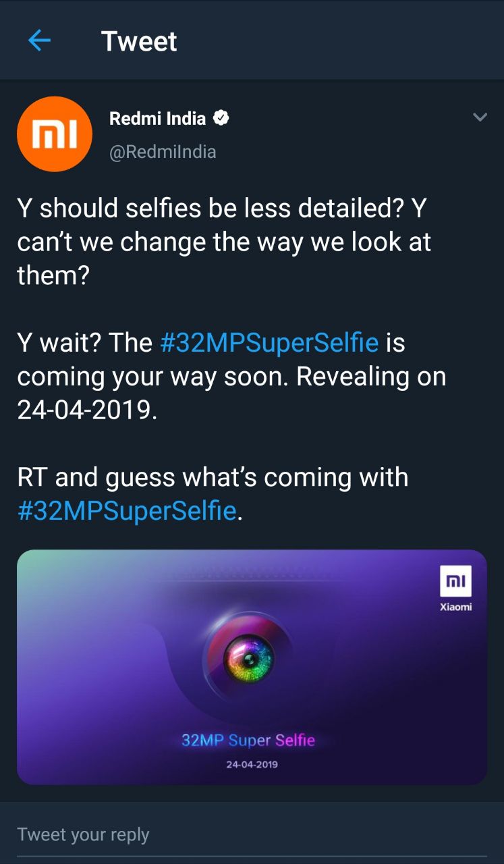Click the 'can't we change the way' line
Viewport: 504px width, 864px height.
pyautogui.click(x=223, y=242)
